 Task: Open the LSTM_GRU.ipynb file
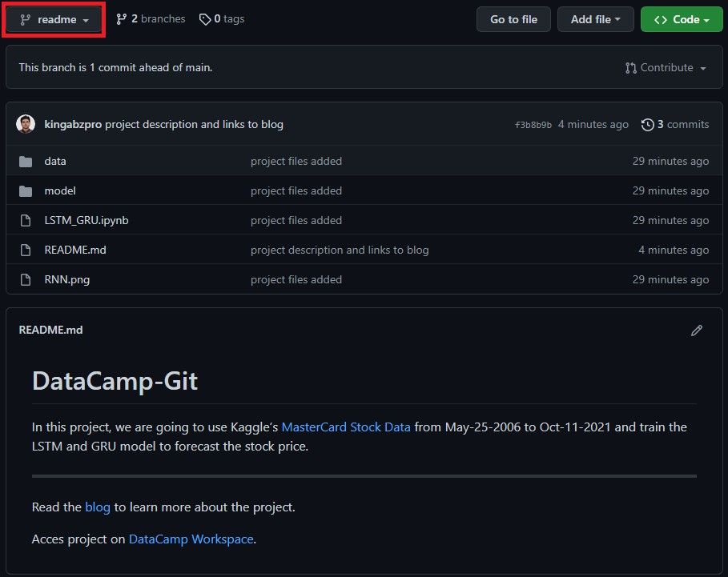86,220
